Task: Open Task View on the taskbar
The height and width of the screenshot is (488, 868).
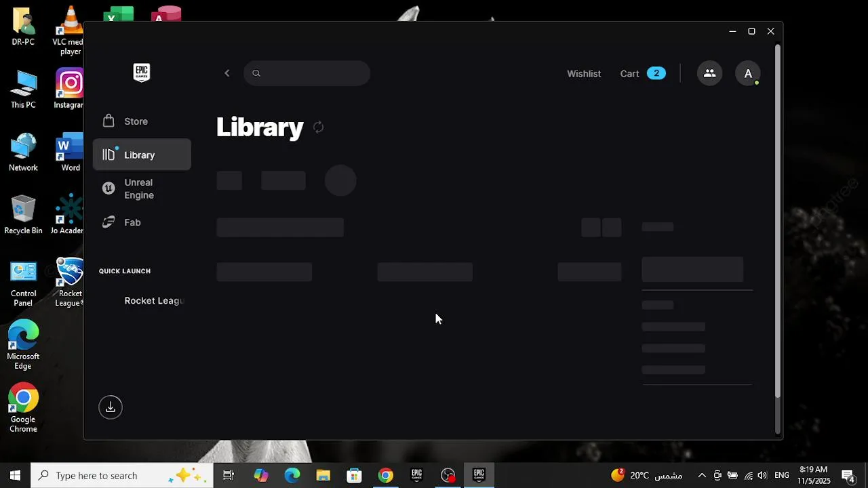Action: 229,475
